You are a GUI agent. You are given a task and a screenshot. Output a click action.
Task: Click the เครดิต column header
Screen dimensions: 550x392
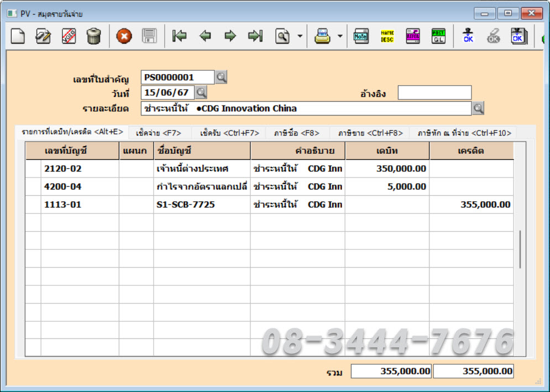click(472, 151)
